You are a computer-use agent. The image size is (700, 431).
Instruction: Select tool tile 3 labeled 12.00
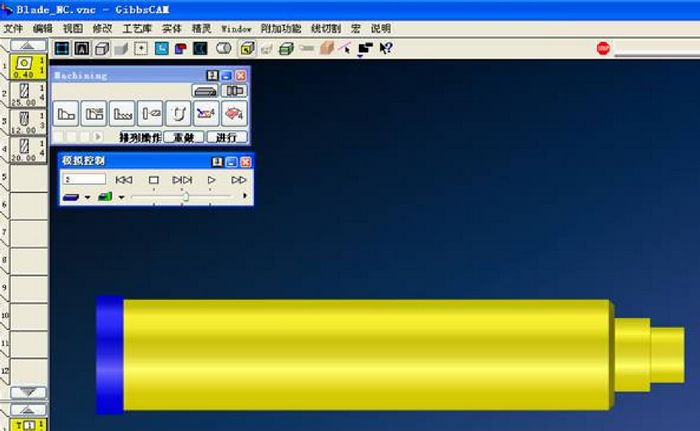(28, 121)
